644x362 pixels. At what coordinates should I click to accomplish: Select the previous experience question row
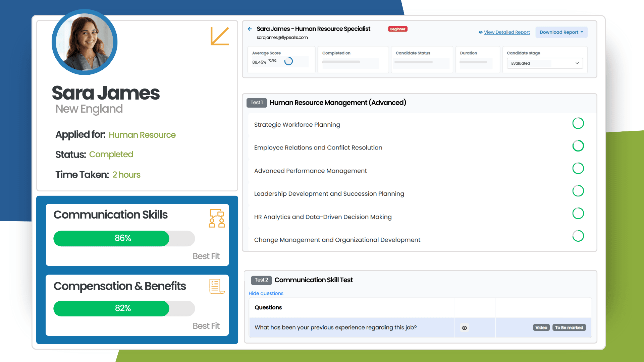(x=335, y=327)
